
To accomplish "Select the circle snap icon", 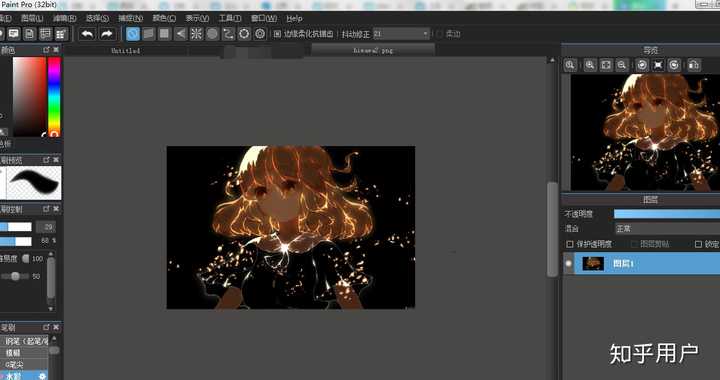I will 212,34.
